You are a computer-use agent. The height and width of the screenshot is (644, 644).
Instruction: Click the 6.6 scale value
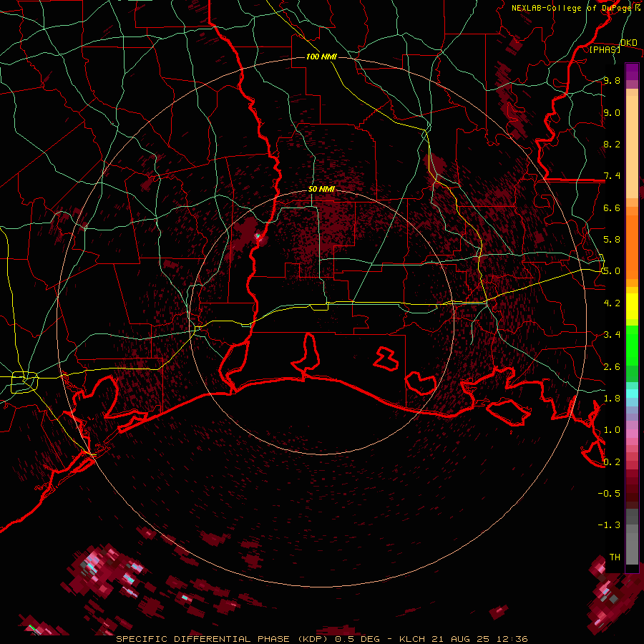point(612,208)
